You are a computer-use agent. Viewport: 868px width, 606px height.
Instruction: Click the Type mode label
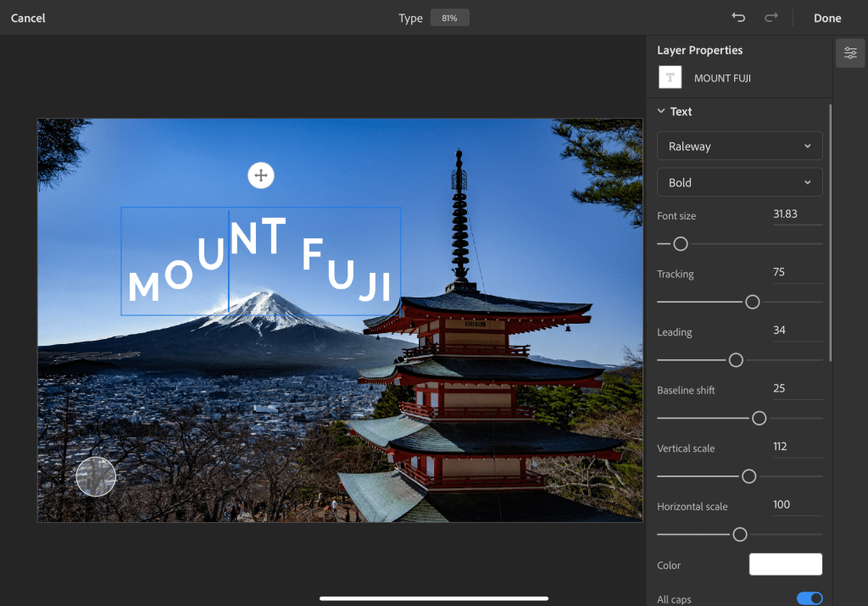[410, 19]
